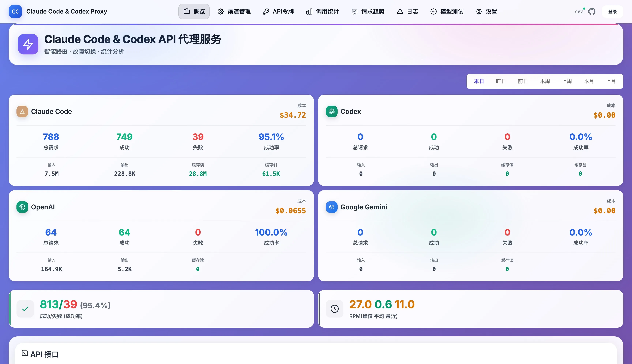Select the 本月 this month filter
This screenshot has height=364, width=632.
[588, 81]
